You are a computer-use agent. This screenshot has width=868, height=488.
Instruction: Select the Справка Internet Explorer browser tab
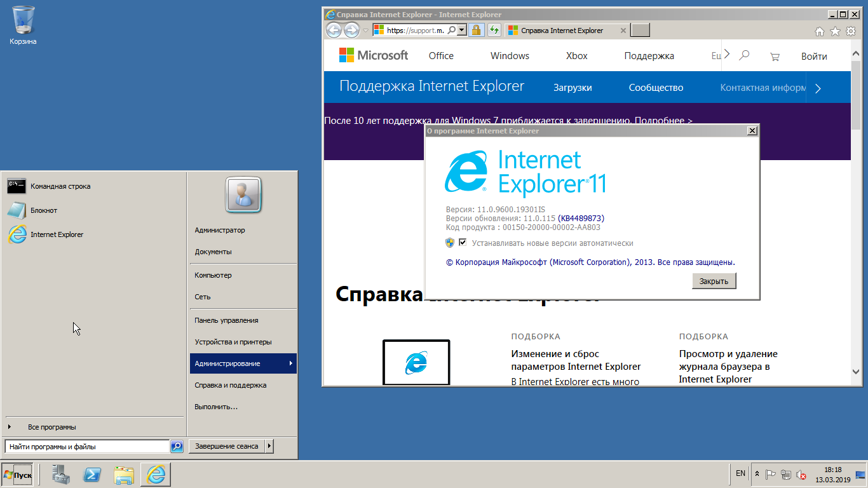pyautogui.click(x=561, y=30)
